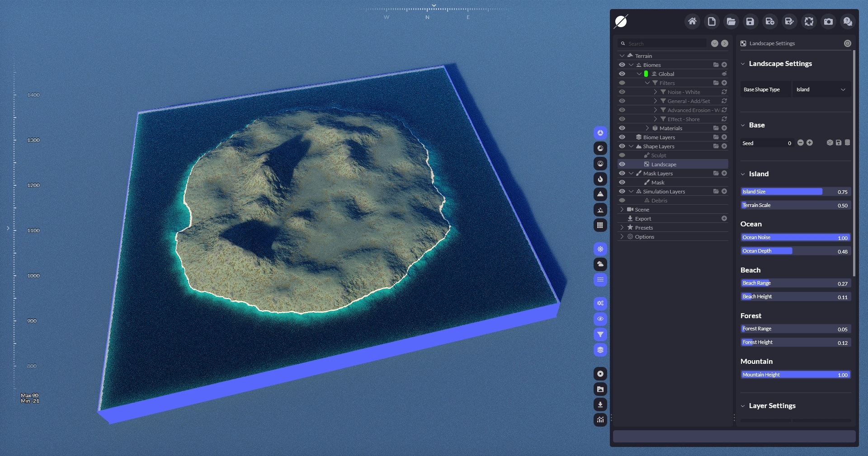This screenshot has height=456, width=868.
Task: Open a project with the folder icon
Action: pos(731,21)
